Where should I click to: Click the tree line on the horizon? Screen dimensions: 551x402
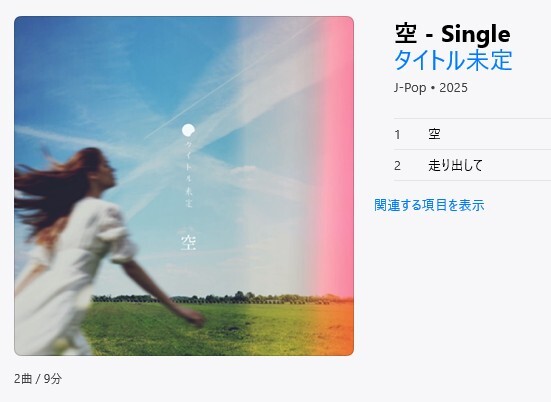click(221, 298)
